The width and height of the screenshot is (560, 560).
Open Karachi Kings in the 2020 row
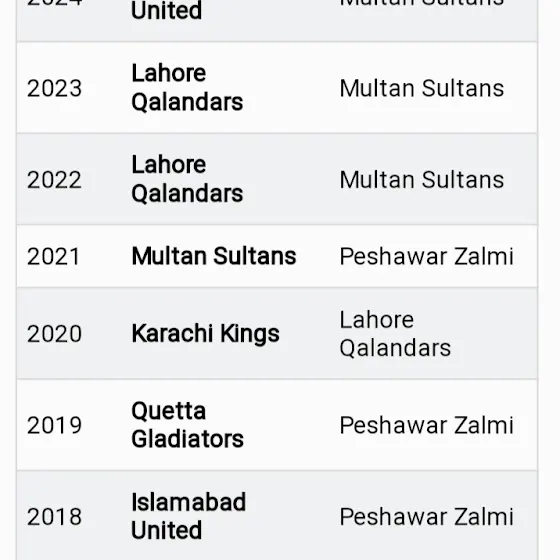(205, 334)
